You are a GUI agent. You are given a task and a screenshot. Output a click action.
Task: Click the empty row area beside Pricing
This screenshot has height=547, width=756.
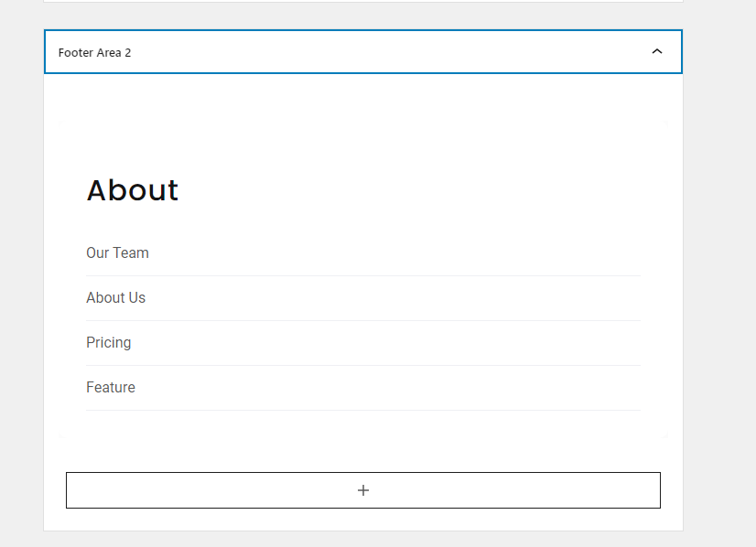pyautogui.click(x=385, y=343)
